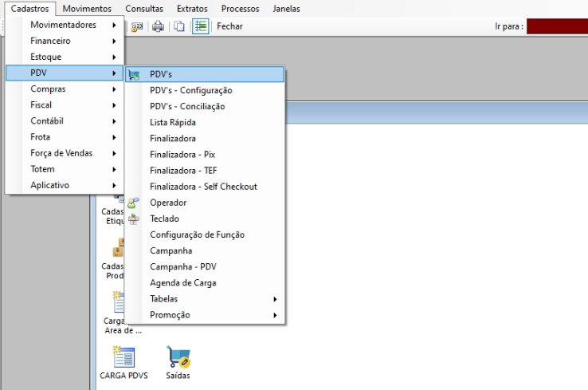Click the printer icon in the toolbar
The height and width of the screenshot is (390, 588).
[158, 26]
